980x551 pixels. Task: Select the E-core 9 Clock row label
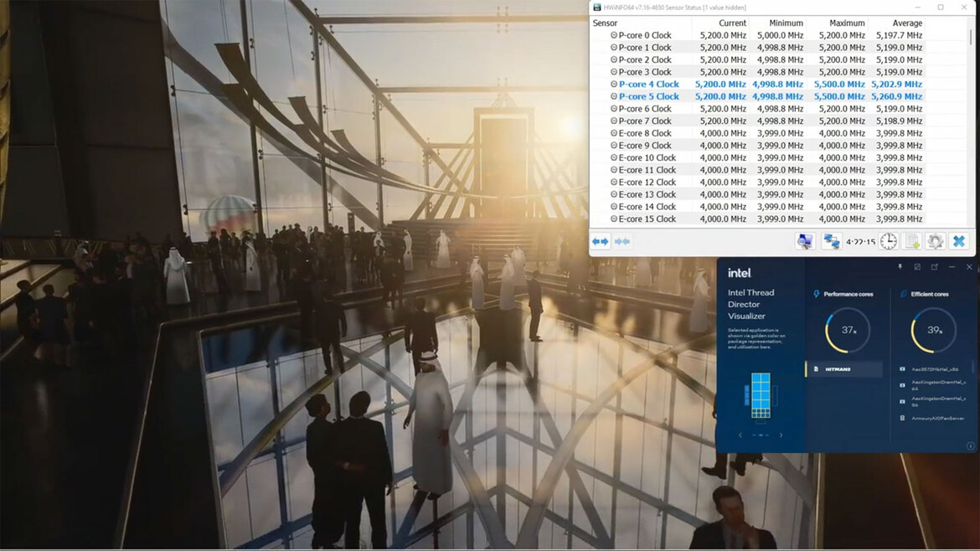(645, 145)
